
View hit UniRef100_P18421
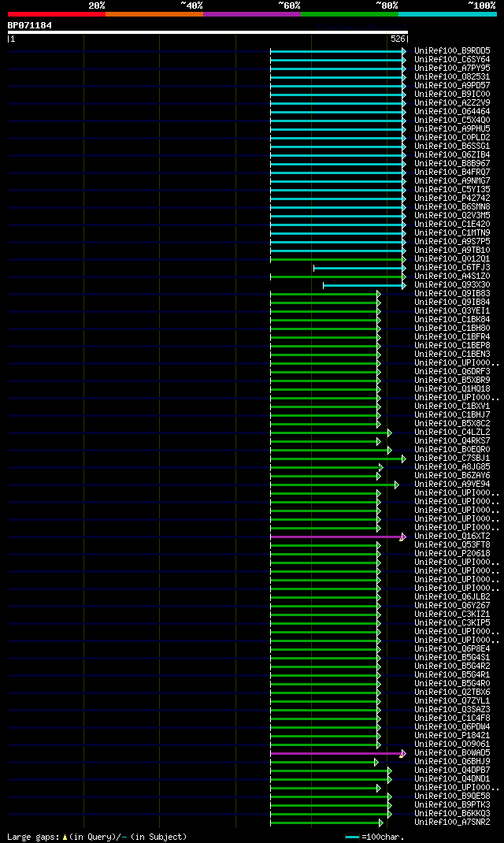(x=452, y=736)
